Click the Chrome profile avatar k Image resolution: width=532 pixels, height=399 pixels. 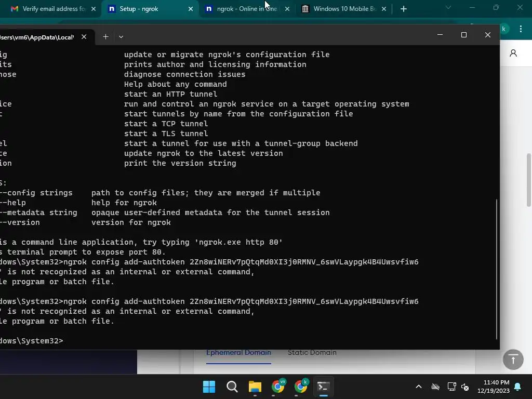click(504, 29)
